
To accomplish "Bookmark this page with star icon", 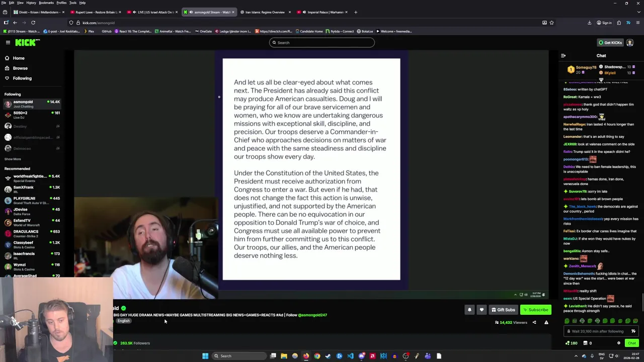I will (551, 23).
